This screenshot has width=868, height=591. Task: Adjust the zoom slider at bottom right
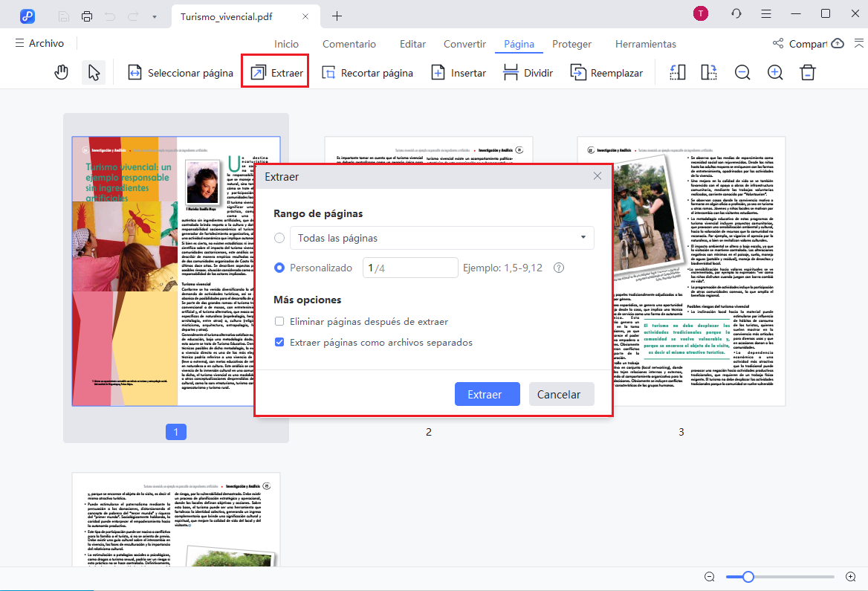747,576
